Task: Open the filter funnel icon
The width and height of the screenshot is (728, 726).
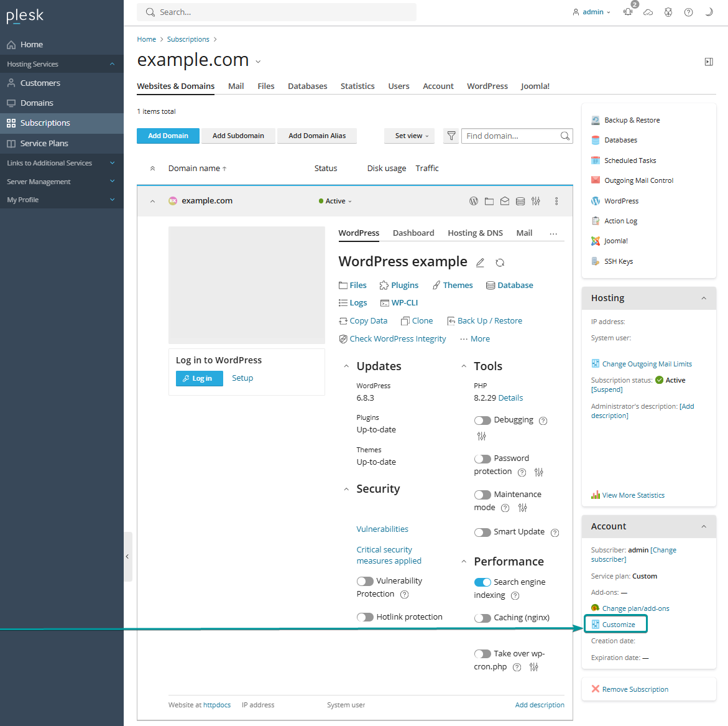Action: pyautogui.click(x=451, y=136)
